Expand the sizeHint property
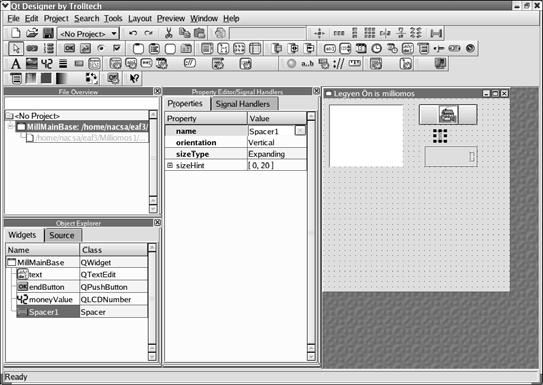Image resolution: width=543 pixels, height=385 pixels. [x=170, y=165]
